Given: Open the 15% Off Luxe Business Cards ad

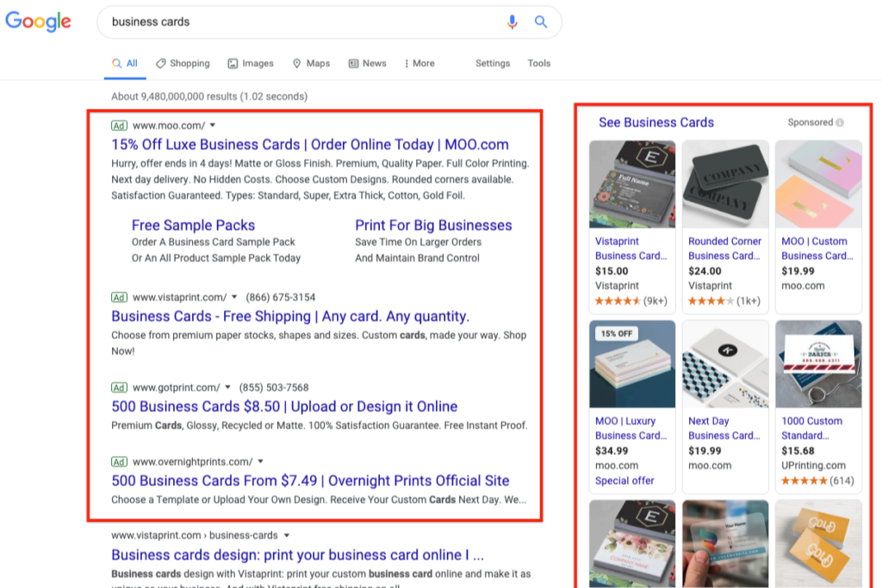Looking at the screenshot, I should (310, 145).
